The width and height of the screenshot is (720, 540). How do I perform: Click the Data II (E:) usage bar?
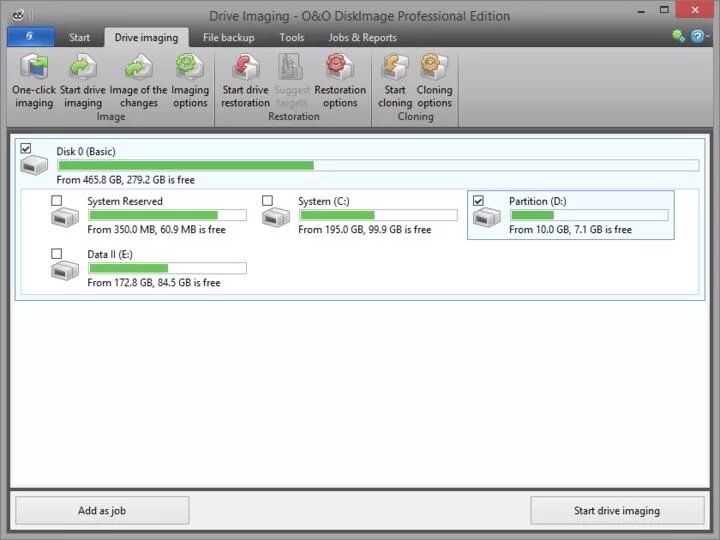click(167, 268)
